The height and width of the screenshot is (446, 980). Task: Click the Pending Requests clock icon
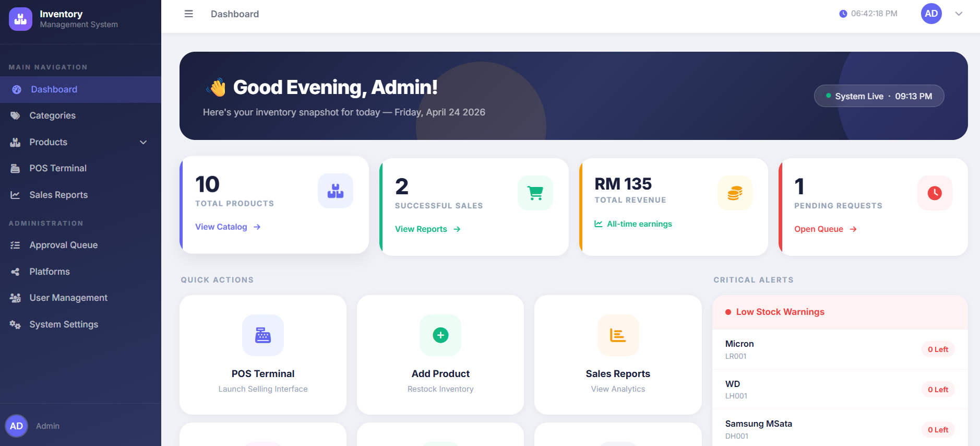coord(935,193)
